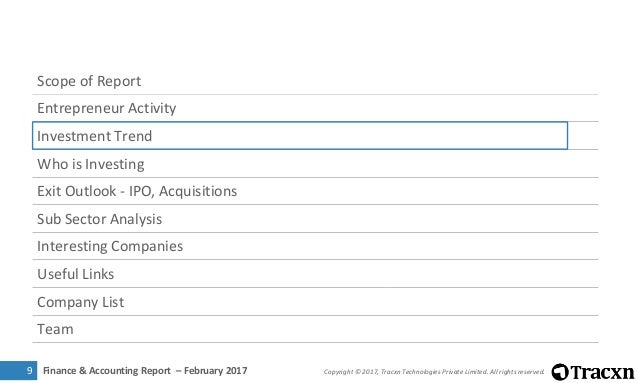
Task: Open the Scope of Report section
Action: pyautogui.click(x=315, y=81)
